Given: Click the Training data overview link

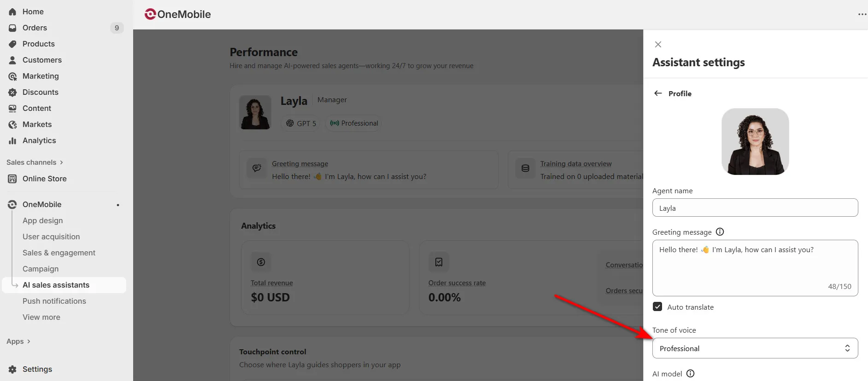Looking at the screenshot, I should coord(576,164).
